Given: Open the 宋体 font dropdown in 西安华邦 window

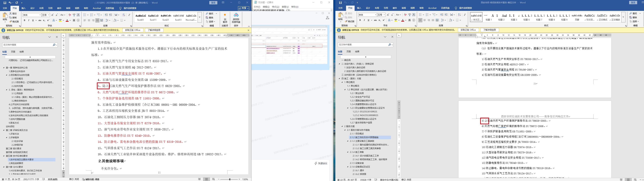Looking at the screenshot, I should 375,15.
